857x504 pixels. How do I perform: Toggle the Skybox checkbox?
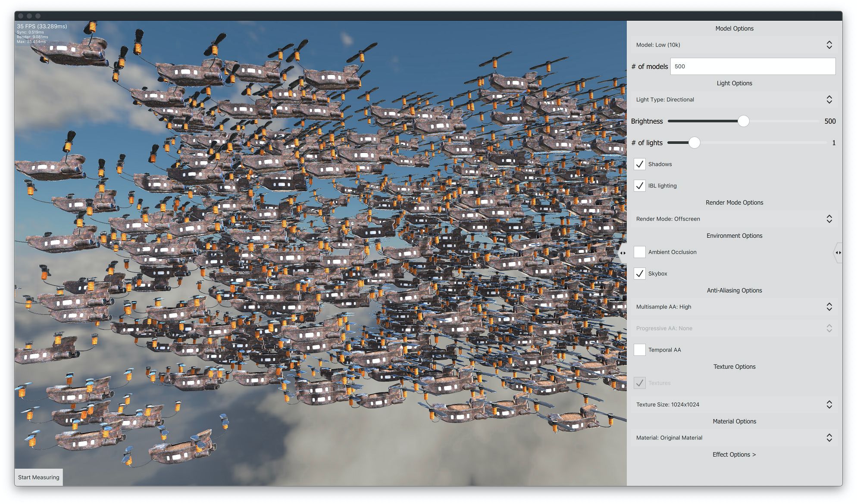tap(640, 274)
